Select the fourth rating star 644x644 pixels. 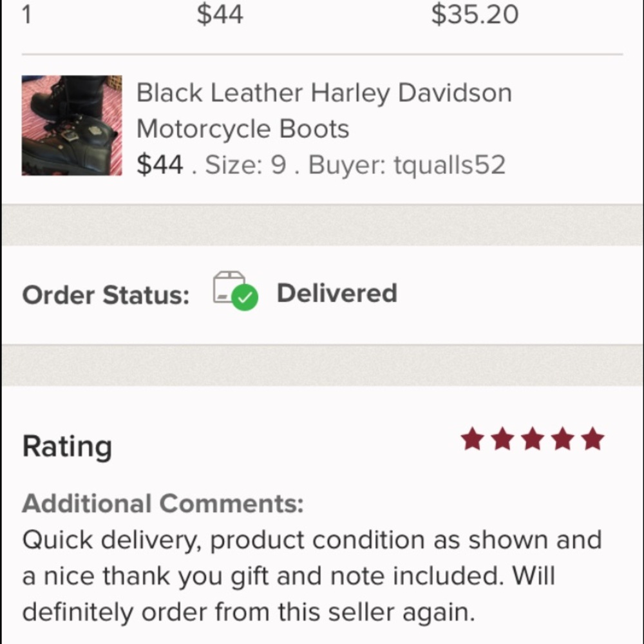[x=562, y=439]
